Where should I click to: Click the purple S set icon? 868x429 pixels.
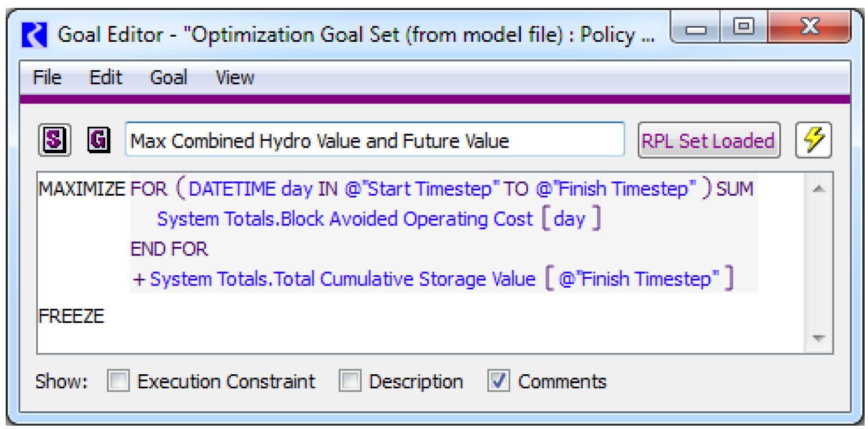[54, 140]
